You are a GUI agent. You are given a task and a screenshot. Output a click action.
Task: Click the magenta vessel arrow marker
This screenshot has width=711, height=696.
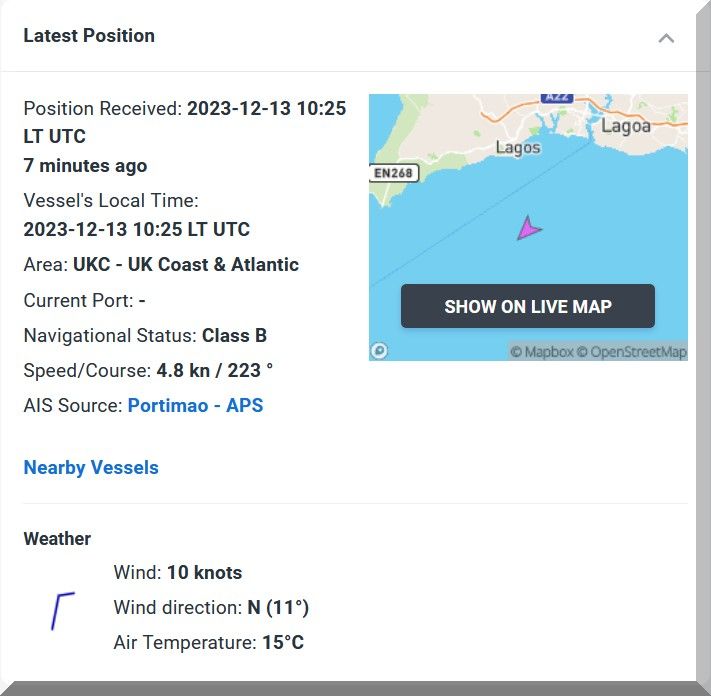(x=528, y=229)
